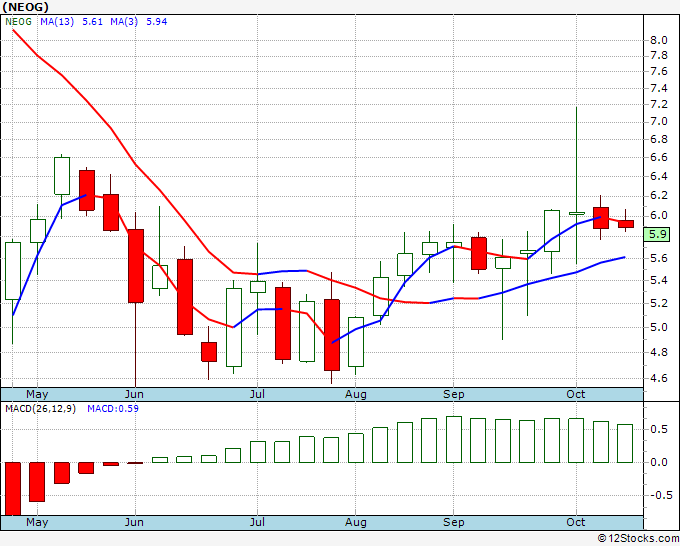Click Oct on the price chart axis
680x546 pixels.
pyautogui.click(x=576, y=394)
